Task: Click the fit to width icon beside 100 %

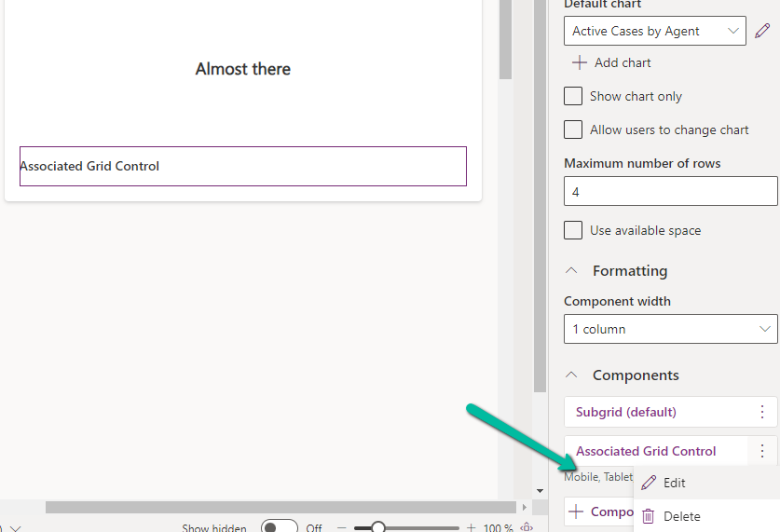Action: (x=527, y=527)
